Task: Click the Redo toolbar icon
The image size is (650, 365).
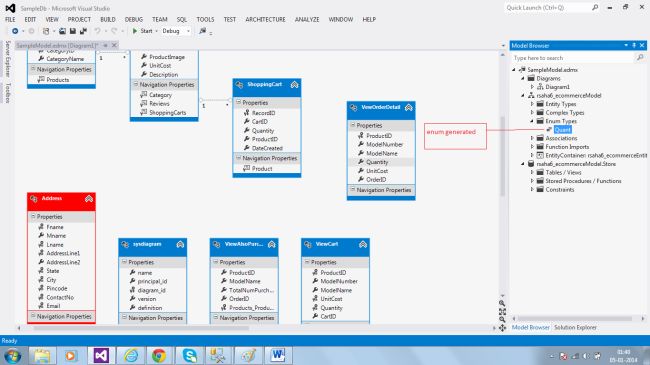Action: tap(114, 31)
